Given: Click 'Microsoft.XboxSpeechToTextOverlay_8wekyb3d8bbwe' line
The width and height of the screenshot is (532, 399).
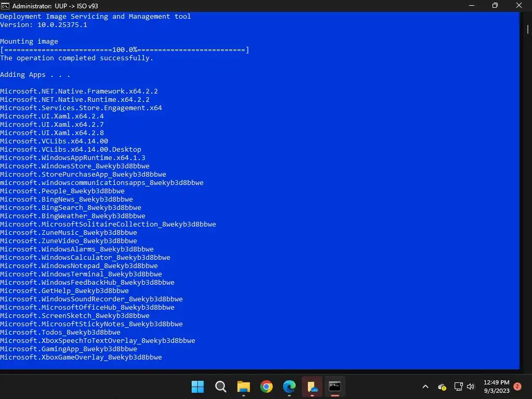Looking at the screenshot, I should tap(98, 341).
